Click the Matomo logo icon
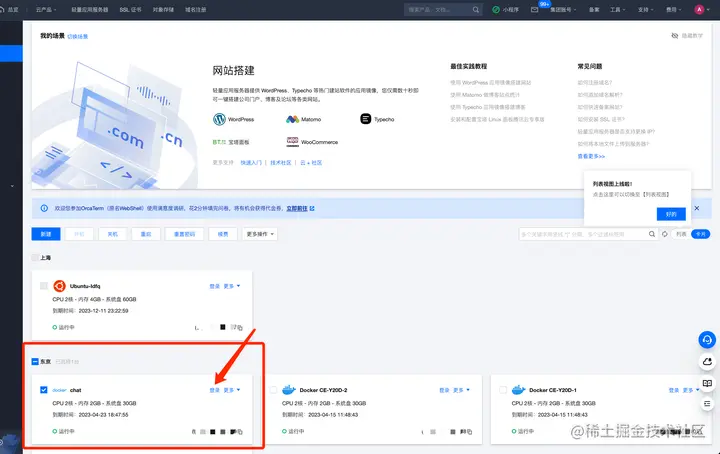 (x=292, y=119)
